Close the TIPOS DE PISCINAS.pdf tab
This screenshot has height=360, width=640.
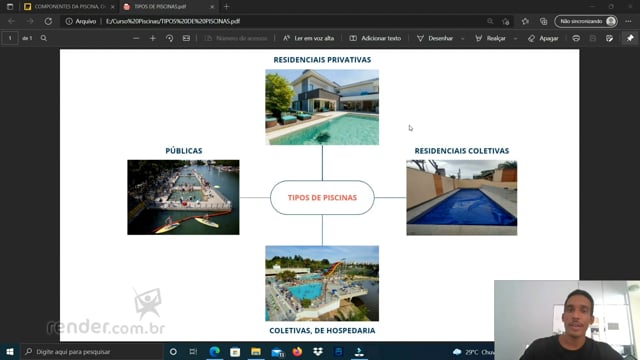(212, 7)
